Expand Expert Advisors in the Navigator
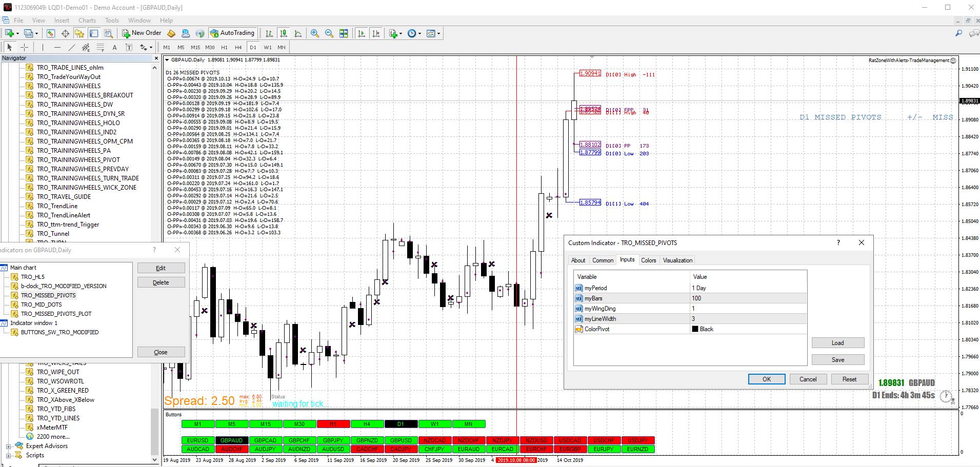Viewport: 980px width, 467px height. 8,446
